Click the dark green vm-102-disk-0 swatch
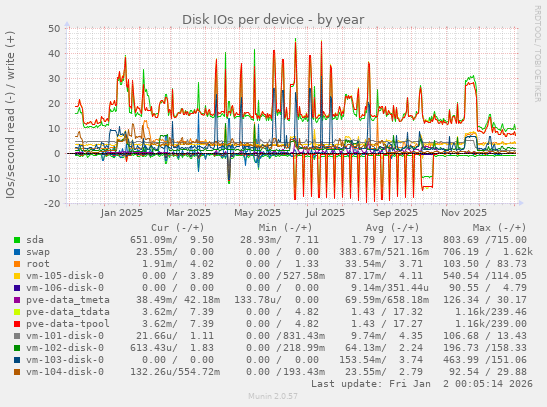The image size is (547, 407). [17, 348]
